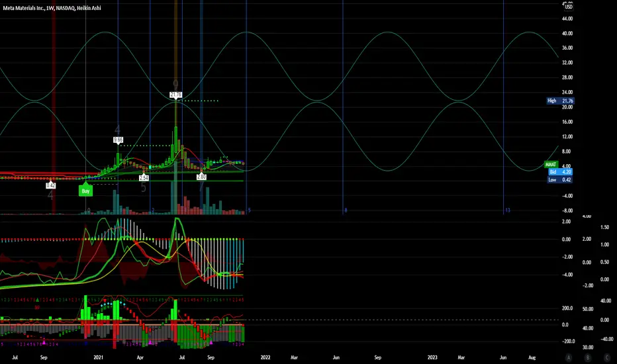Click the green Buy signal label
Image resolution: width=617 pixels, height=364 pixels.
click(85, 191)
